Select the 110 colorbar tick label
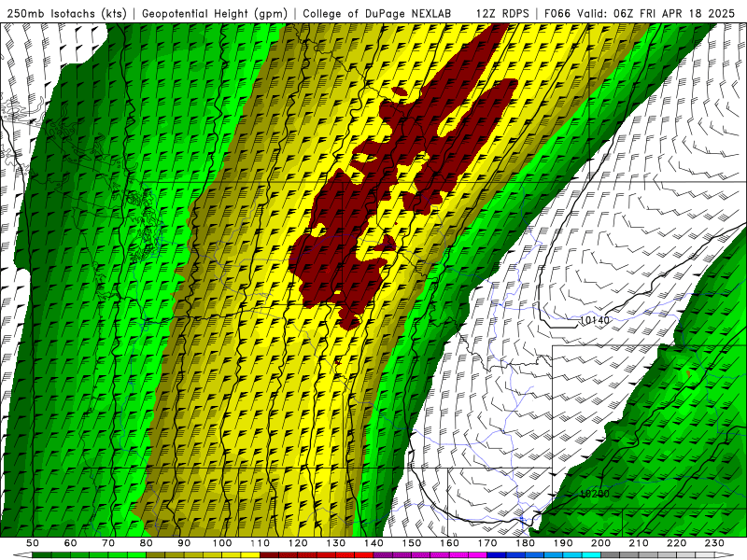 [x=261, y=543]
